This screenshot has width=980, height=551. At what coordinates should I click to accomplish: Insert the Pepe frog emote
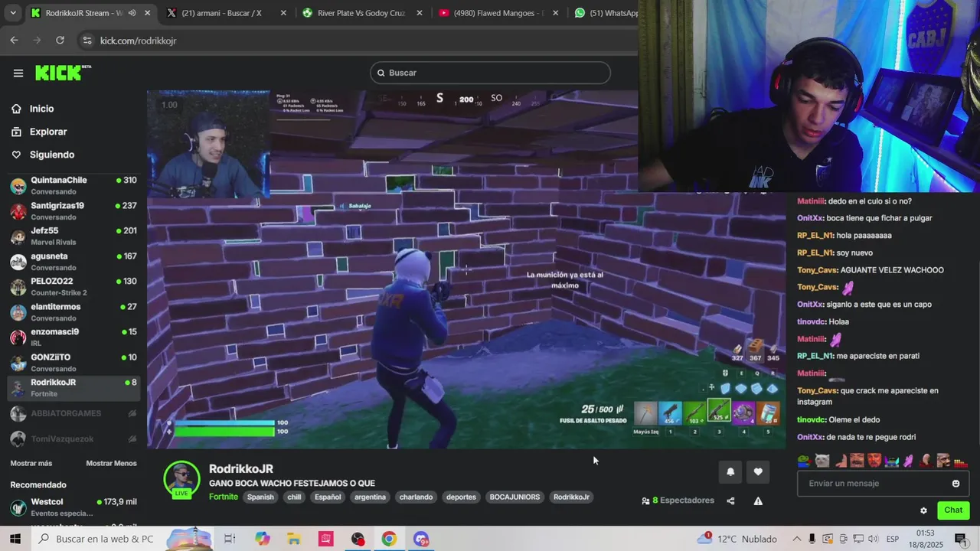pyautogui.click(x=803, y=461)
